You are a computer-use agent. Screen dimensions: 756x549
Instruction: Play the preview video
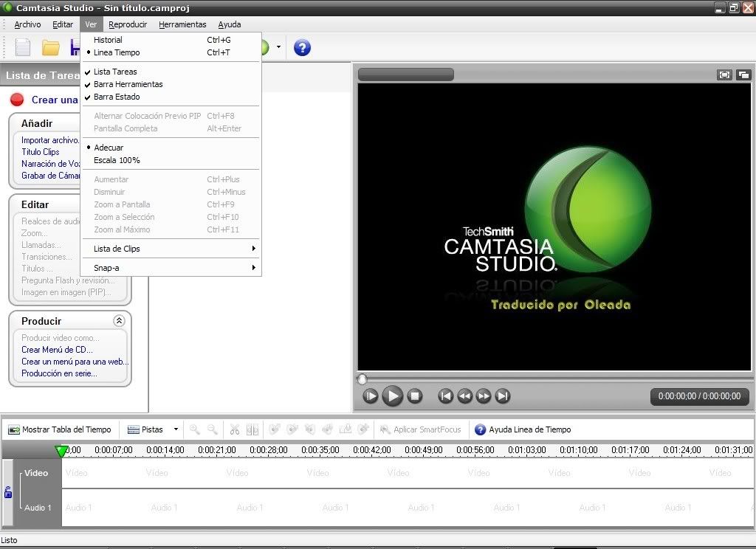click(x=393, y=396)
